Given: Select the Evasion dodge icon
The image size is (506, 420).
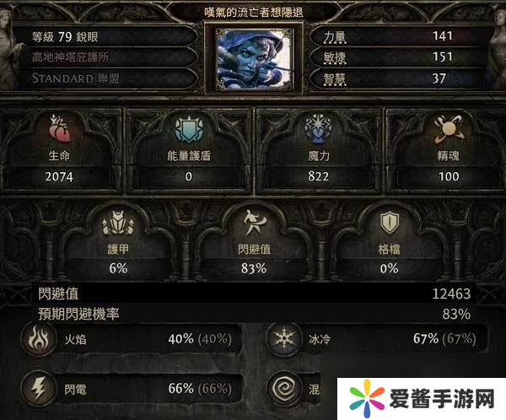Looking at the screenshot, I should pyautogui.click(x=254, y=223).
